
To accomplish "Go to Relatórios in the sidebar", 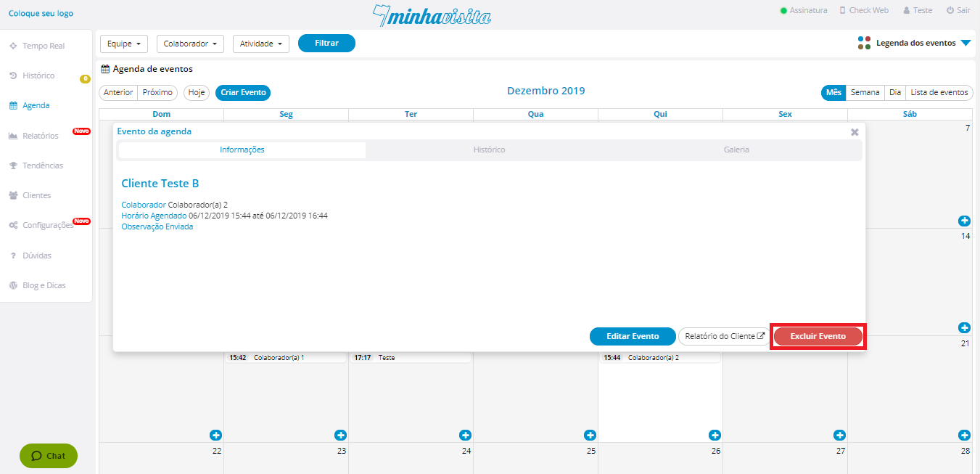I will click(40, 136).
